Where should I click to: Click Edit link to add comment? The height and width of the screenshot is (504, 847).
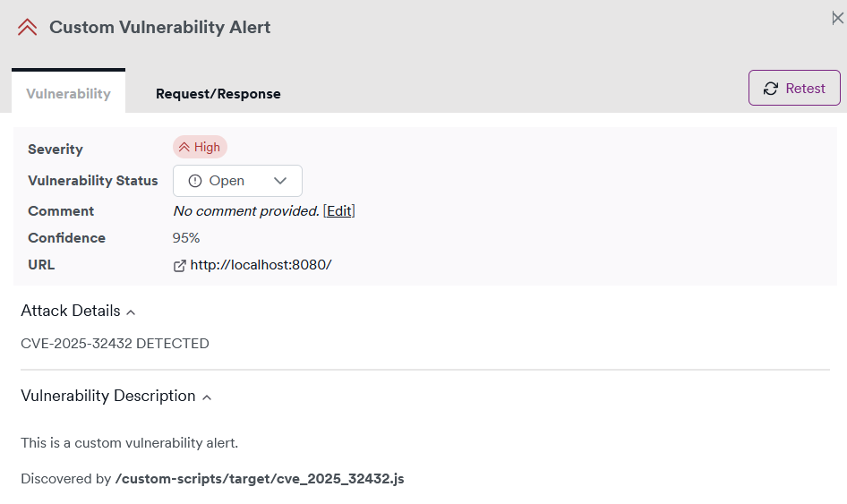pyautogui.click(x=339, y=210)
